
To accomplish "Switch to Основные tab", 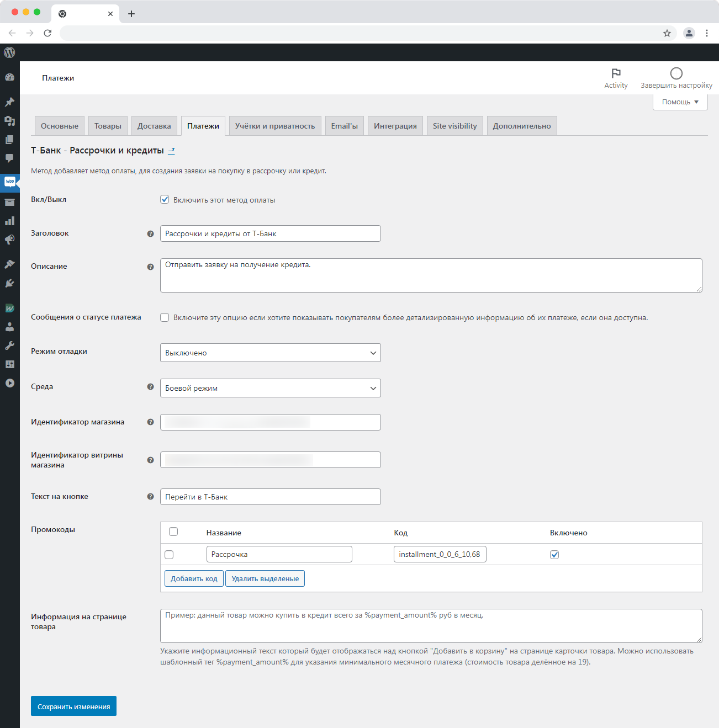I will click(60, 126).
